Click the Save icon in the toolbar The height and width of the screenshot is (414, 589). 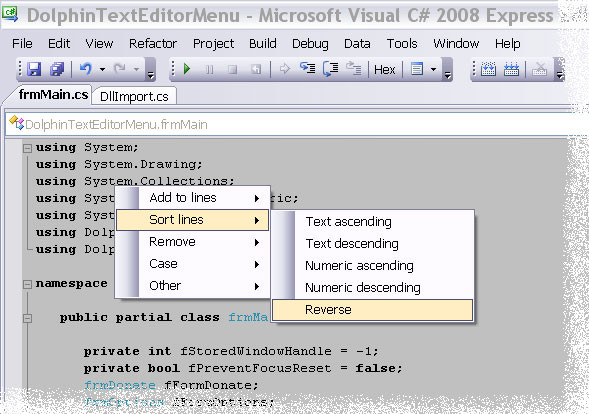tap(34, 69)
